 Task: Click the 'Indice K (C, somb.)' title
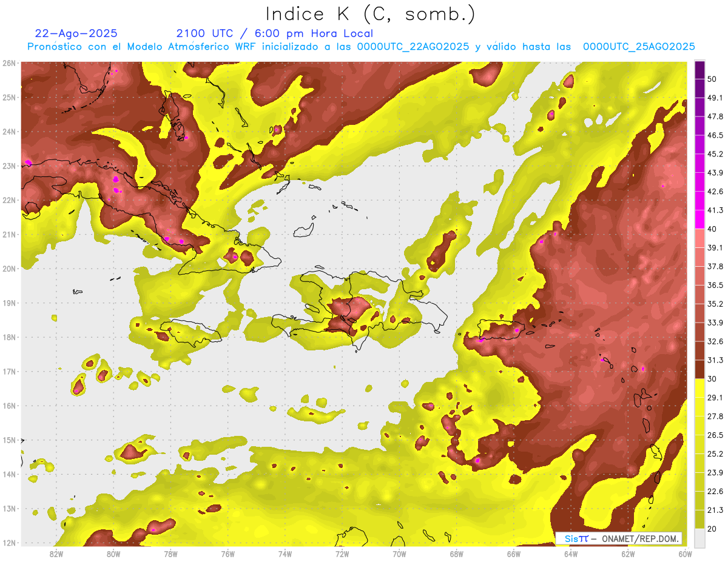point(370,14)
